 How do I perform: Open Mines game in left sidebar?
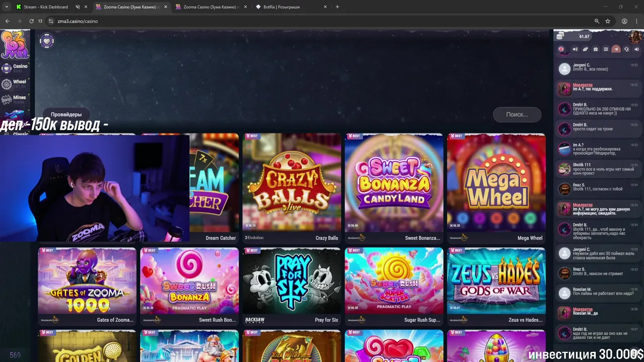coord(14,99)
